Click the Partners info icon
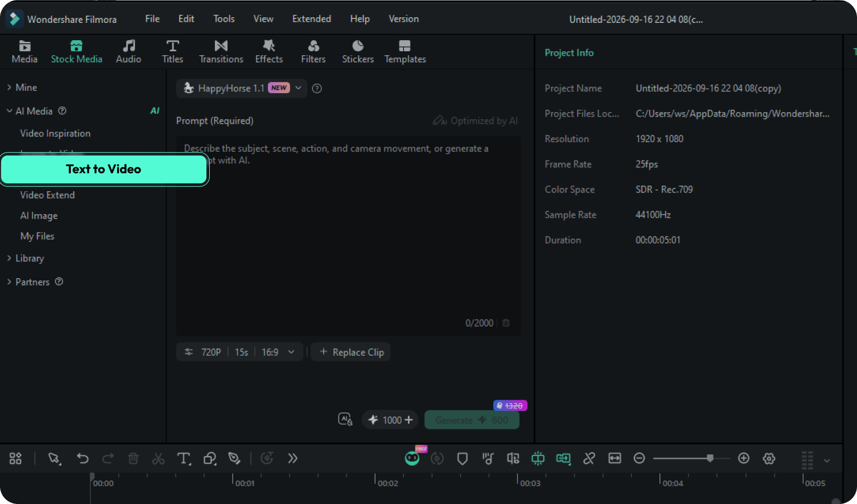Viewport: 857px width, 504px height. point(59,282)
